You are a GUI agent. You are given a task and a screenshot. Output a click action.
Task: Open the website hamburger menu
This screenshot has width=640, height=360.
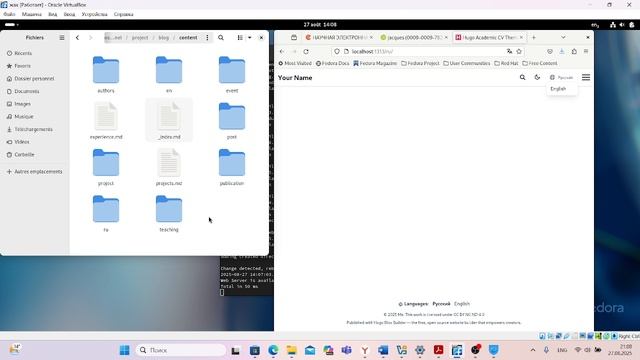pos(586,77)
